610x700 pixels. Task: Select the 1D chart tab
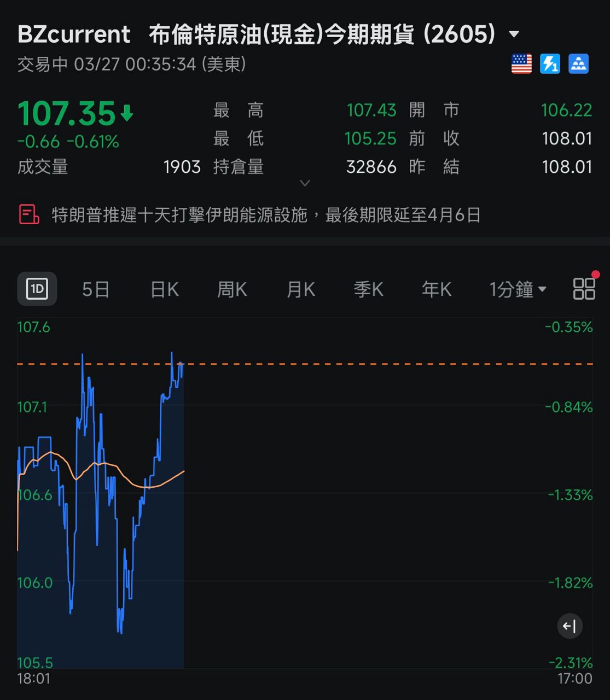click(x=37, y=289)
